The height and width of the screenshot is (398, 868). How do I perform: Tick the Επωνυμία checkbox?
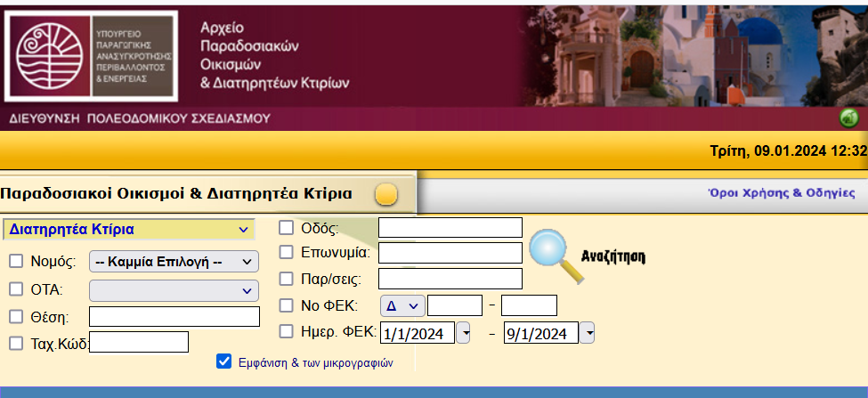[x=287, y=253]
